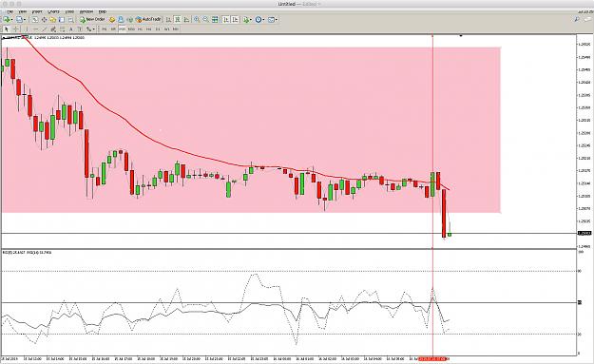Select the Text tool (A icon)
The width and height of the screenshot is (594, 364).
(71, 29)
